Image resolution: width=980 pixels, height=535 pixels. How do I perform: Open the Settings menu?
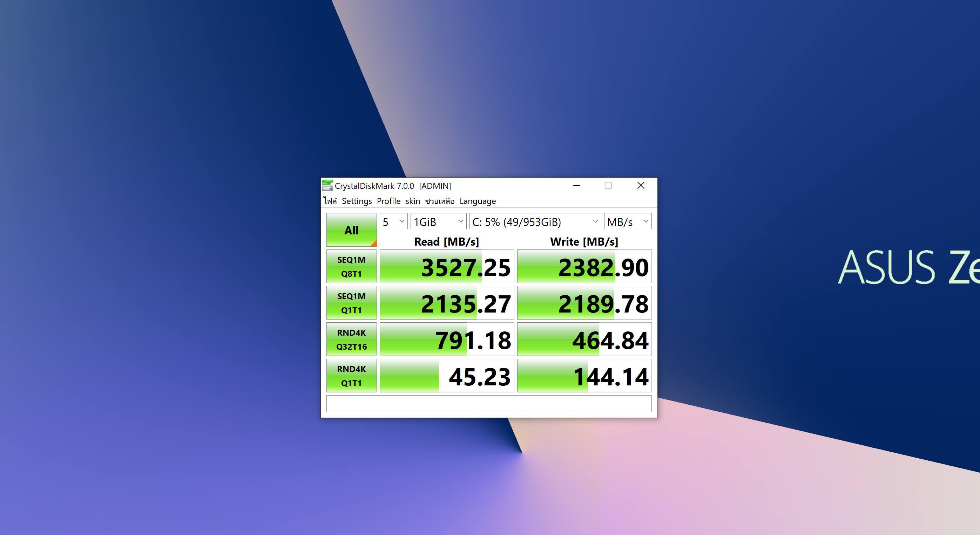357,201
